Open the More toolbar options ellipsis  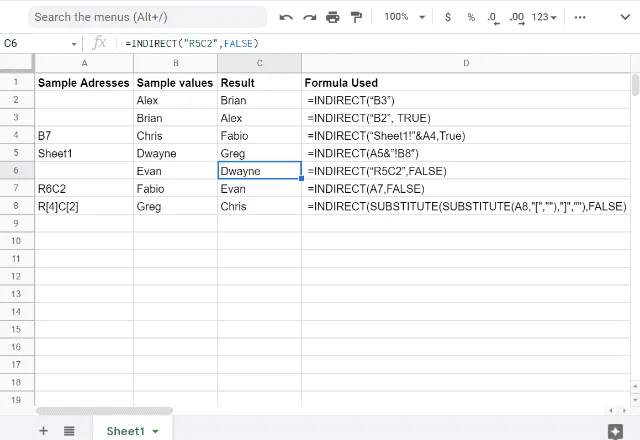tap(580, 17)
